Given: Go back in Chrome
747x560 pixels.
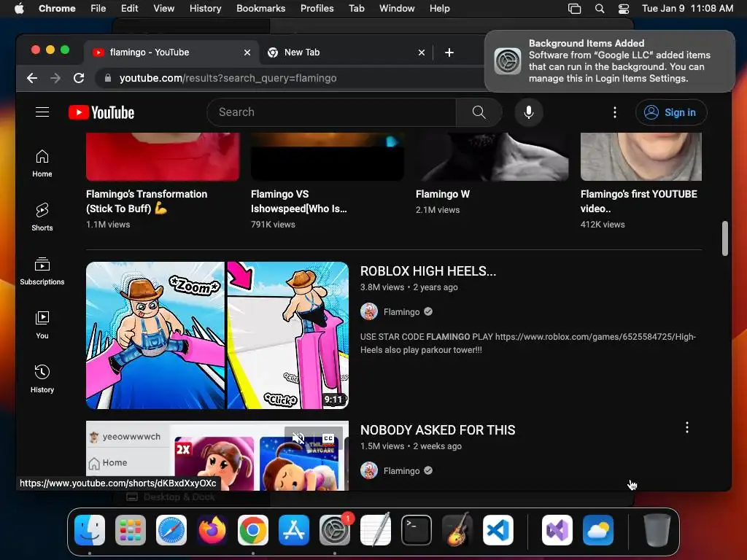Looking at the screenshot, I should tap(32, 78).
